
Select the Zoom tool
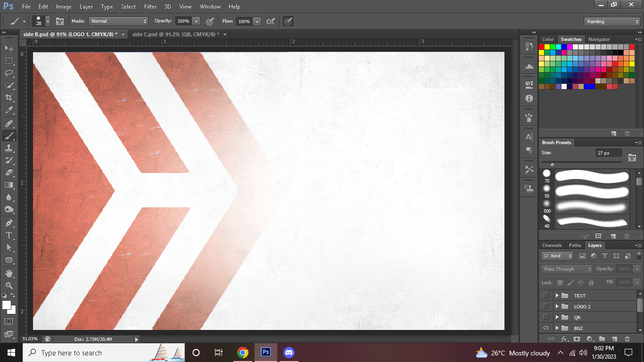(x=9, y=285)
